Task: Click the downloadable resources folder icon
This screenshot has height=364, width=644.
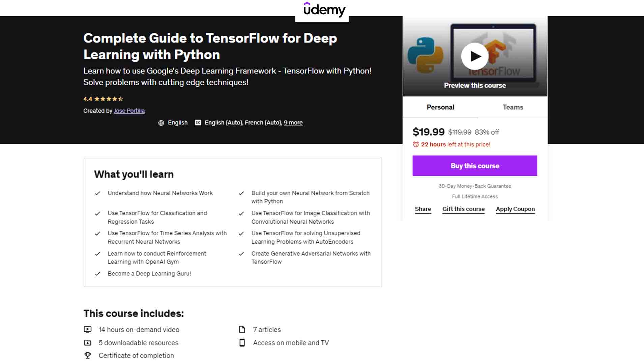Action: [88, 342]
